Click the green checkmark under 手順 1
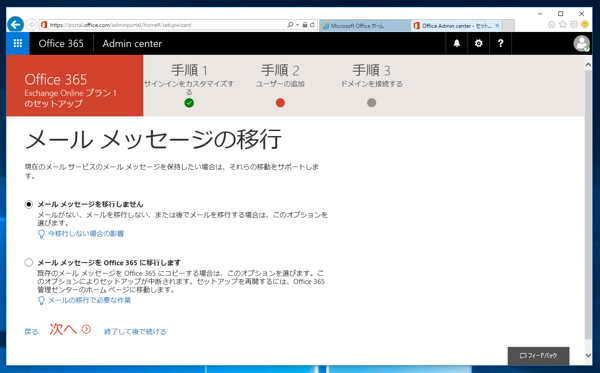600x373 pixels. 189,103
